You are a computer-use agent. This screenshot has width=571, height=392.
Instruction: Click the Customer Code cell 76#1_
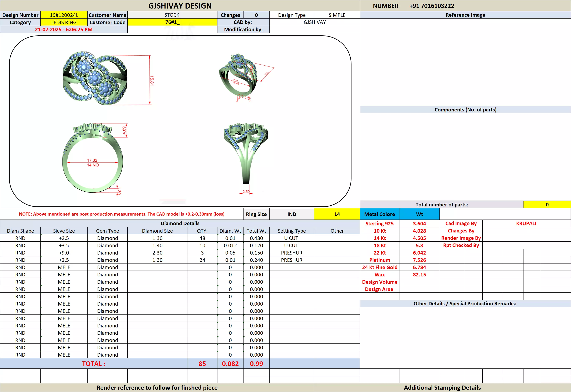[x=172, y=22]
